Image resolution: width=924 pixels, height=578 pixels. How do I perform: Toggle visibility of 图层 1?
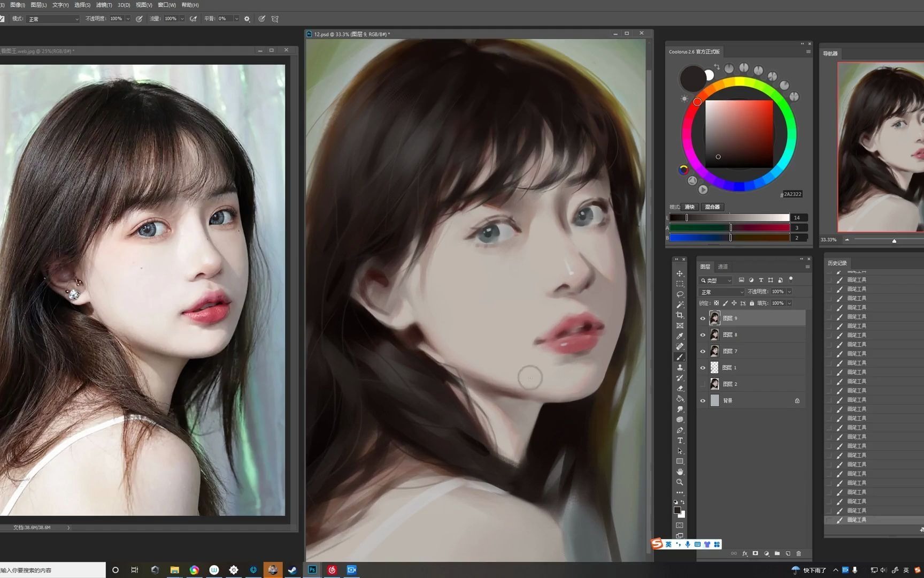point(703,368)
